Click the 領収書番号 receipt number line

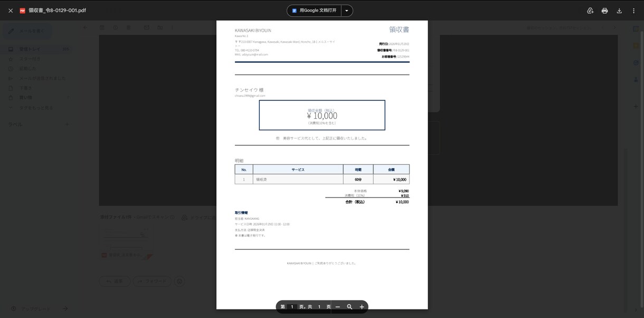point(393,50)
